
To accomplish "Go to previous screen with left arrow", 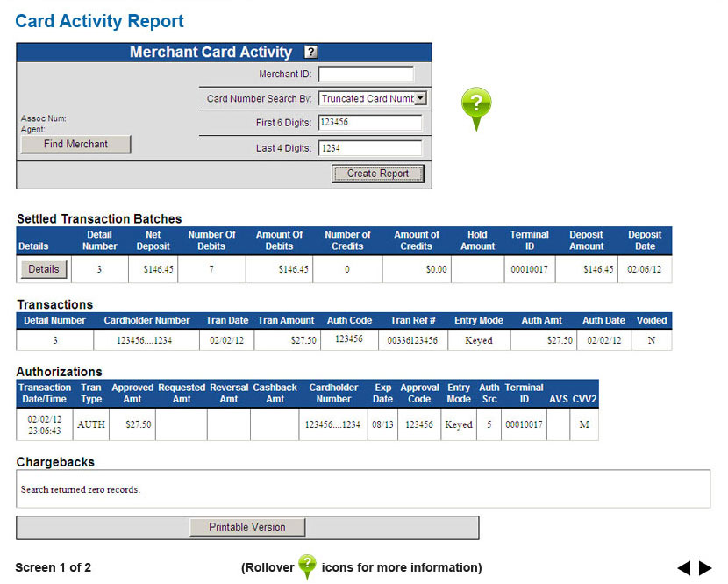I will [684, 568].
